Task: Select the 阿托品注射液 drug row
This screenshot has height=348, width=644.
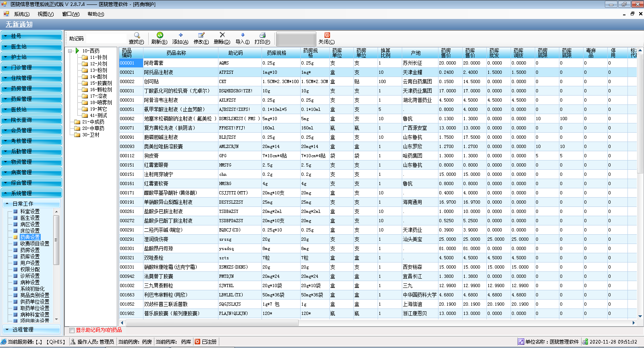Action: coord(378,72)
